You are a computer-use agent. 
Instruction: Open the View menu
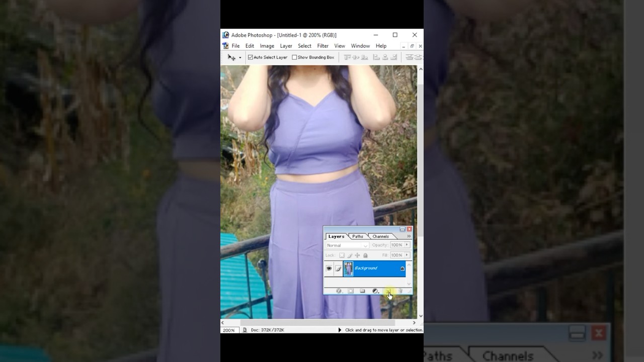[340, 46]
